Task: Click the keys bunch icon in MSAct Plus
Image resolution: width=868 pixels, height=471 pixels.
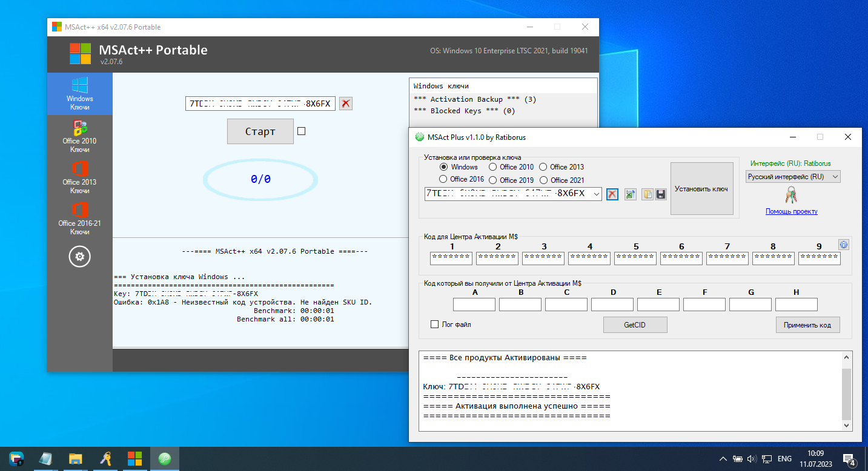Action: (x=791, y=195)
